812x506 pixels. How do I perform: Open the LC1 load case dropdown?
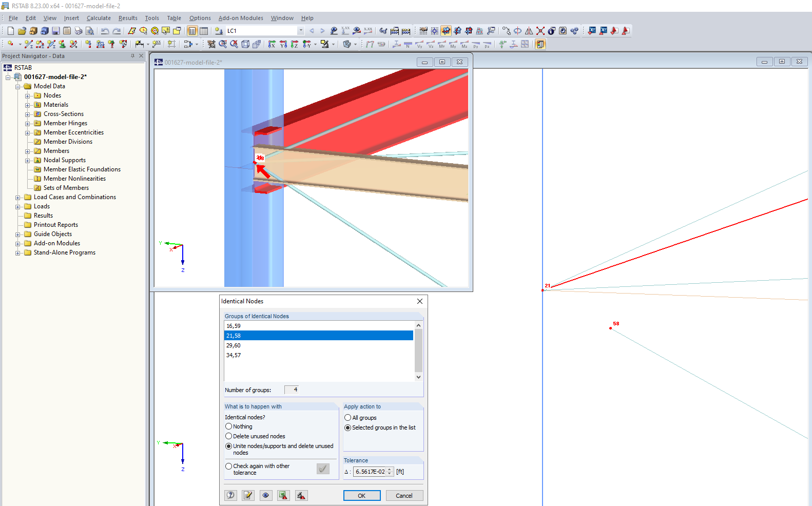(x=301, y=31)
